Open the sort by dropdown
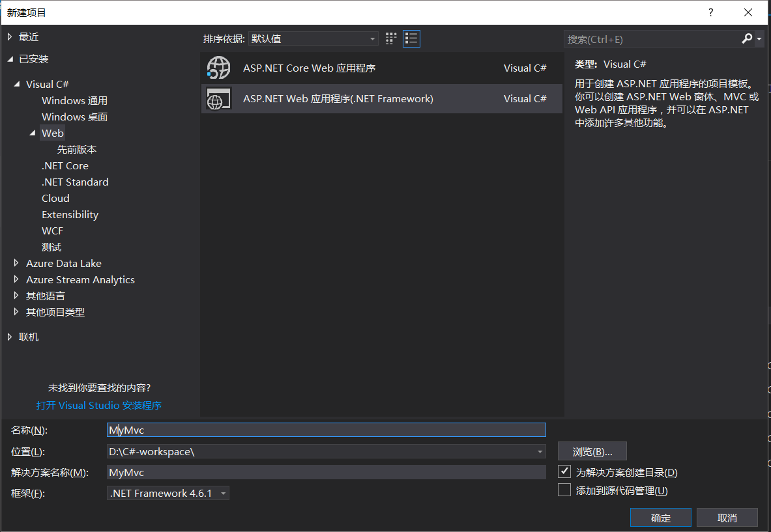The width and height of the screenshot is (771, 532). pyautogui.click(x=313, y=39)
